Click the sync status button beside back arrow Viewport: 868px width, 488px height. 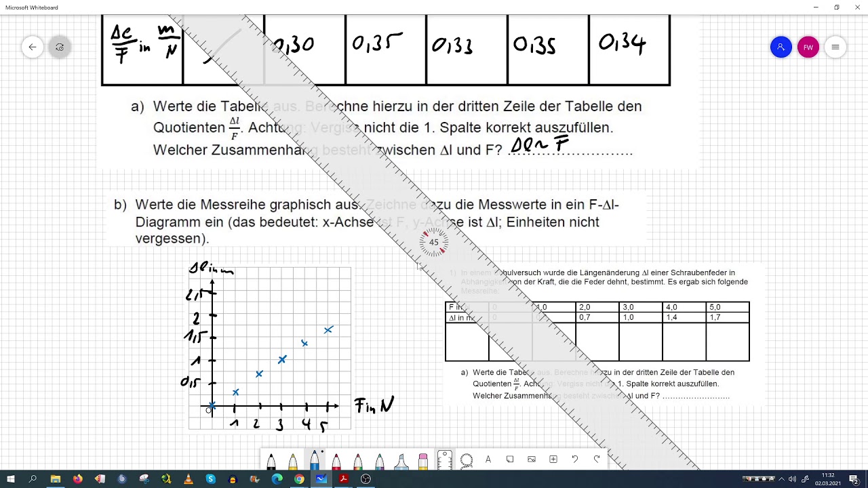click(x=60, y=47)
